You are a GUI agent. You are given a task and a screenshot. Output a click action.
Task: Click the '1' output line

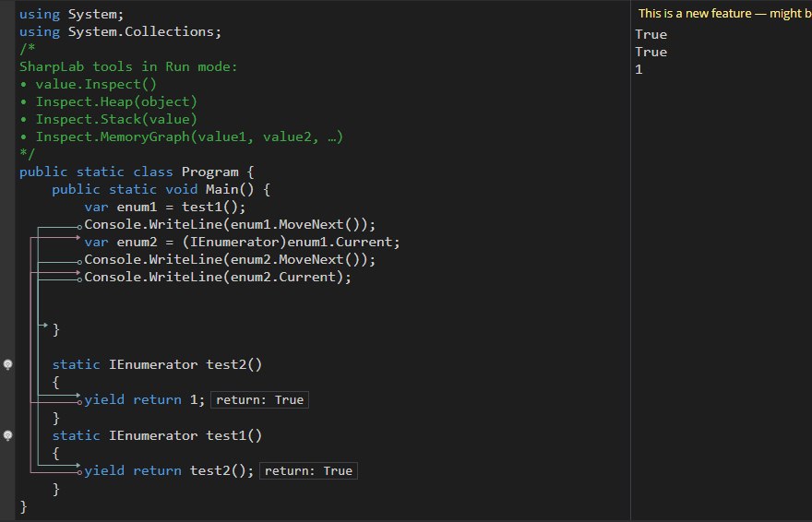pos(639,70)
